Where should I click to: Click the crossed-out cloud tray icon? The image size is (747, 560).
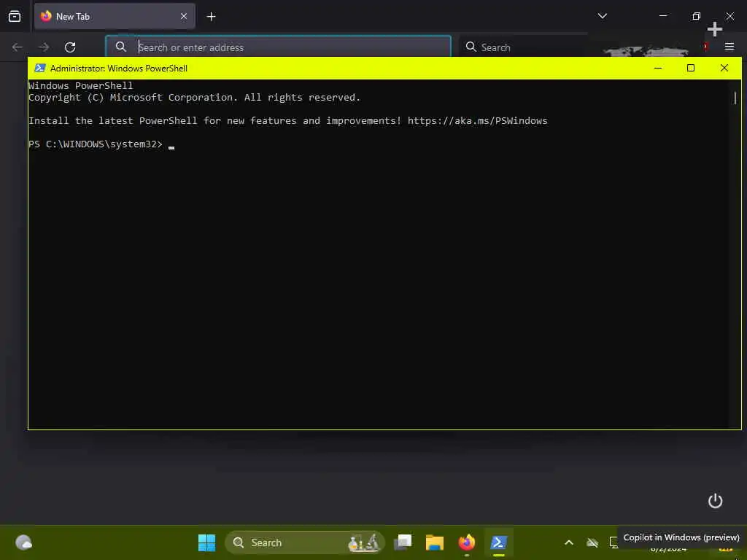pos(592,542)
